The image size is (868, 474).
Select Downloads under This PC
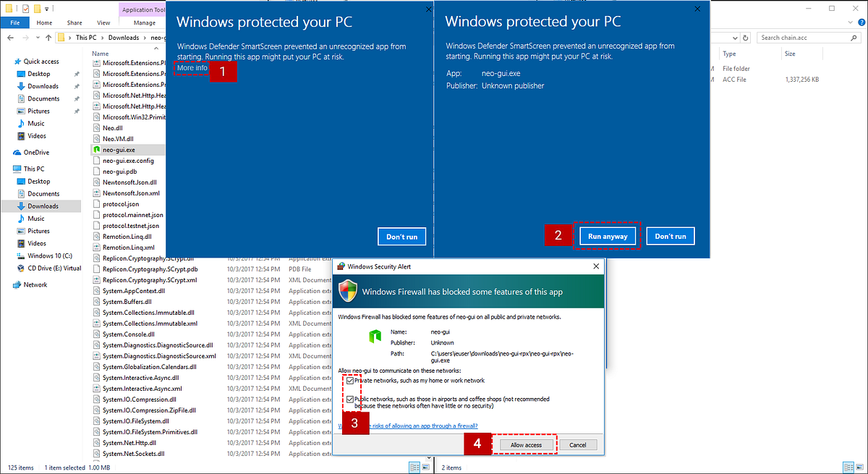click(x=43, y=206)
